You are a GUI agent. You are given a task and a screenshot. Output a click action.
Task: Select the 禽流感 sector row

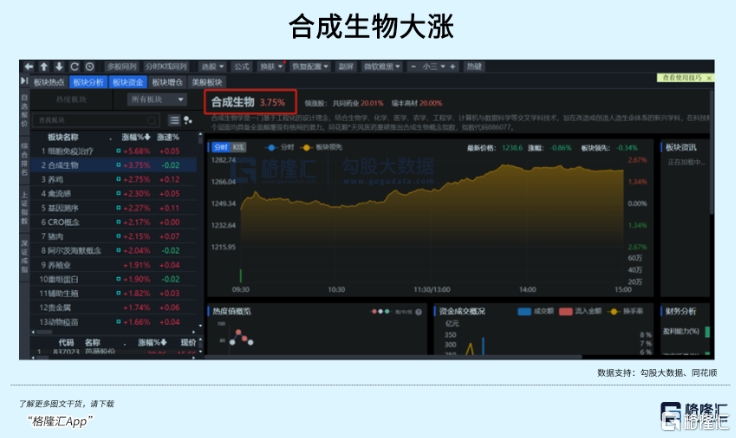click(114, 193)
